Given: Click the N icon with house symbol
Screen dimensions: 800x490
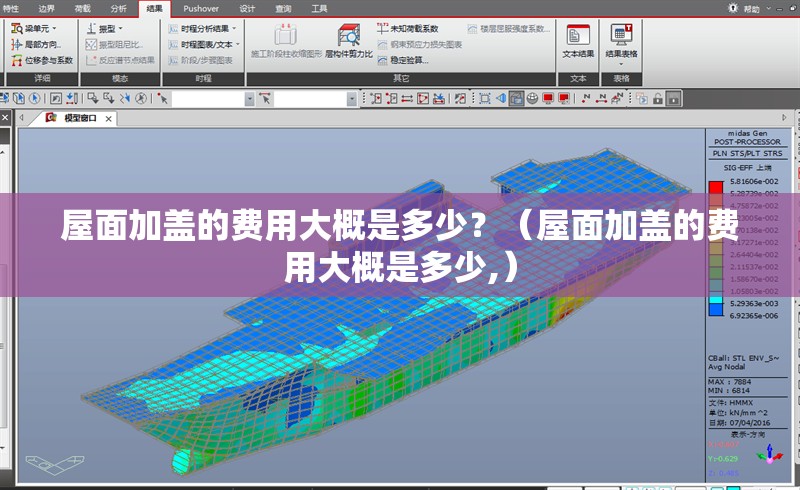Looking at the screenshot, I should (617, 98).
